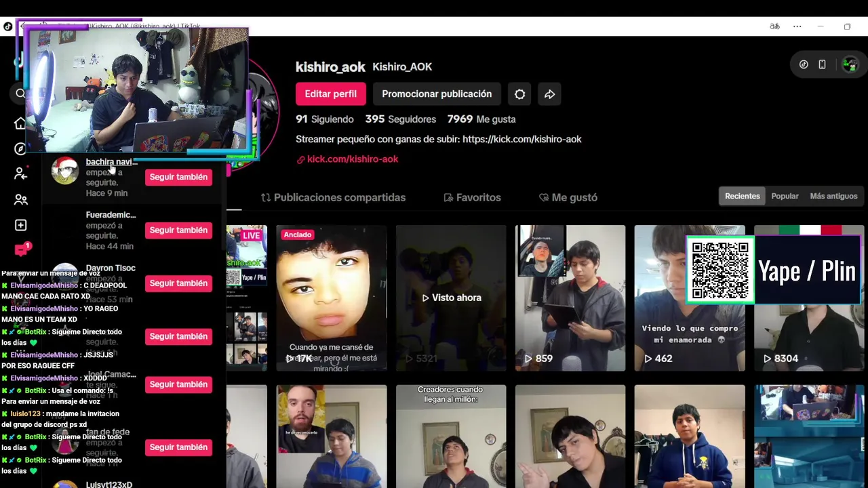The width and height of the screenshot is (868, 488).
Task: Follow back bachira navi with Seguir también
Action: tap(178, 177)
